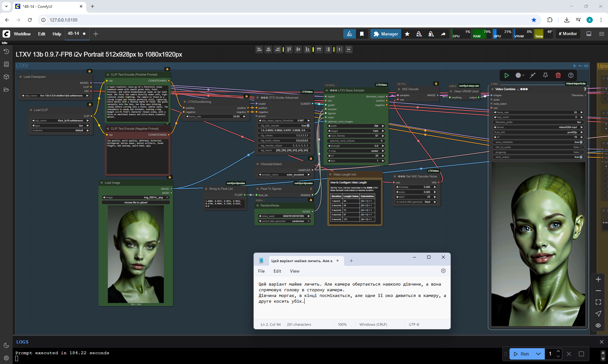Open the Workflow menu
The height and width of the screenshot is (364, 608).
[x=22, y=34]
